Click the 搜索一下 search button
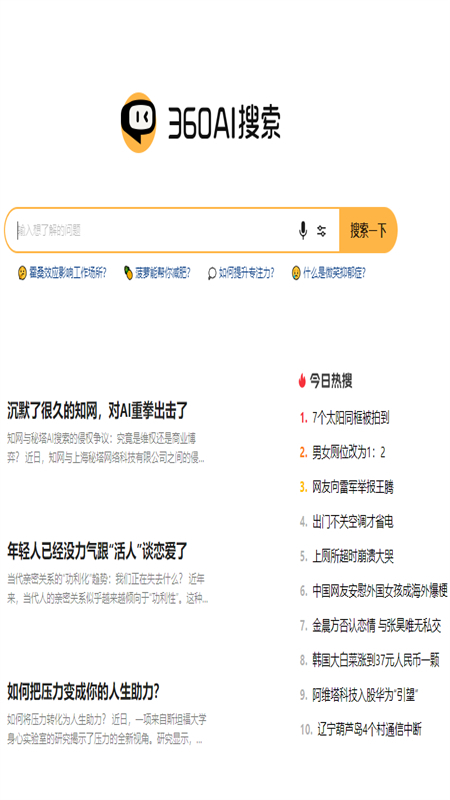 pyautogui.click(x=368, y=230)
